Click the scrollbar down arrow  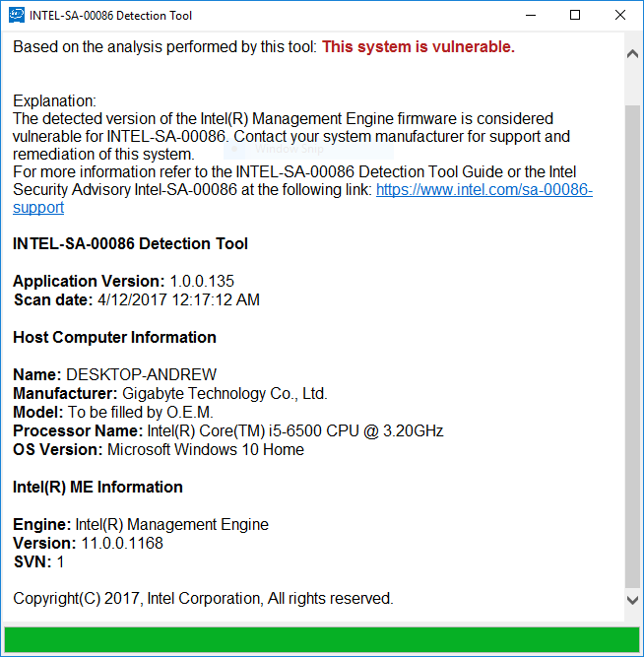(x=633, y=600)
